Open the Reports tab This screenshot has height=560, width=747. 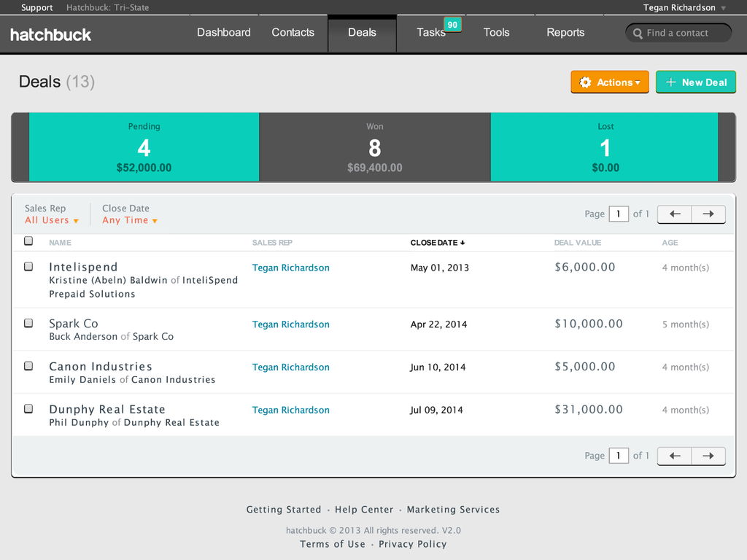pos(565,32)
